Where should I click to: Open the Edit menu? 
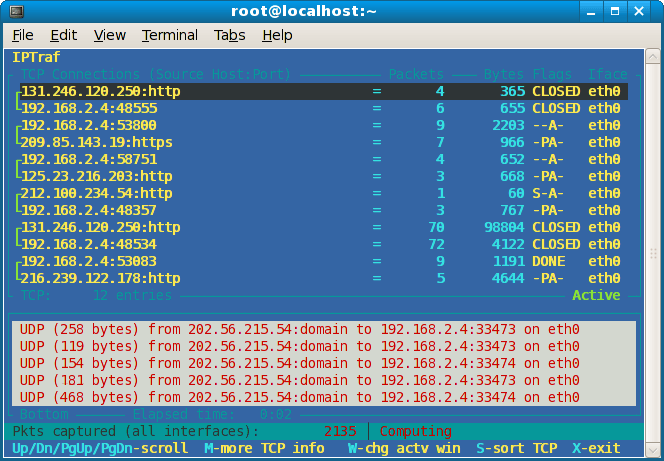pyautogui.click(x=63, y=35)
